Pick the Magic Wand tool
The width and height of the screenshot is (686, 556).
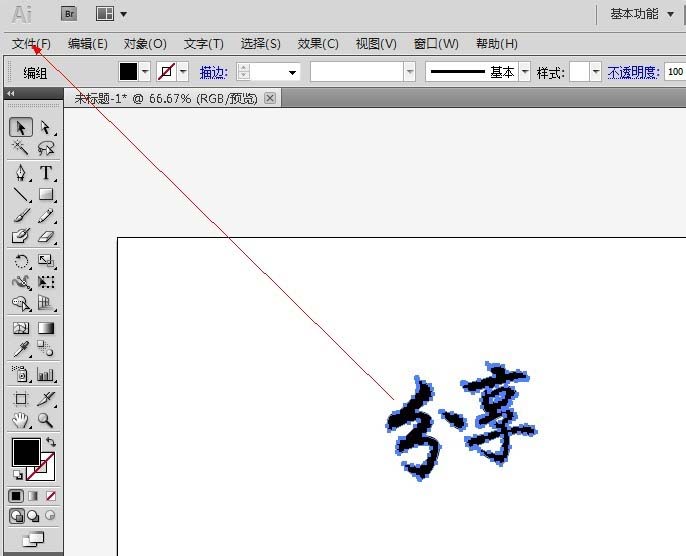[21, 149]
